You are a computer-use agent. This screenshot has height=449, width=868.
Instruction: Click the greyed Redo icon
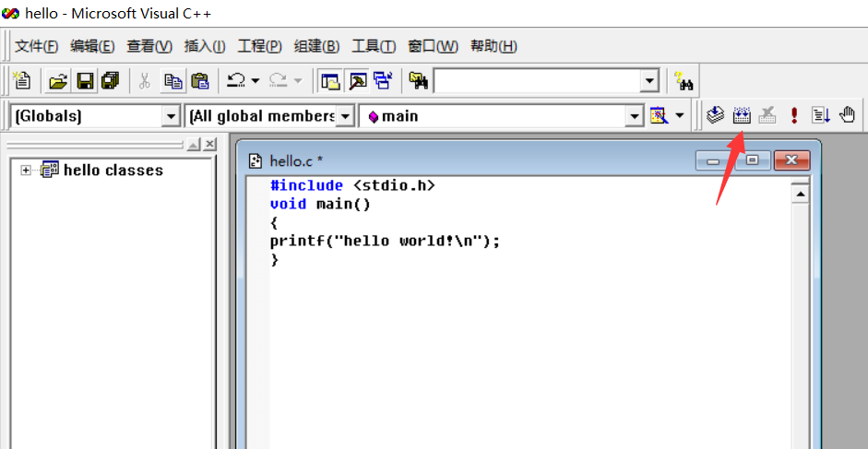coord(278,81)
